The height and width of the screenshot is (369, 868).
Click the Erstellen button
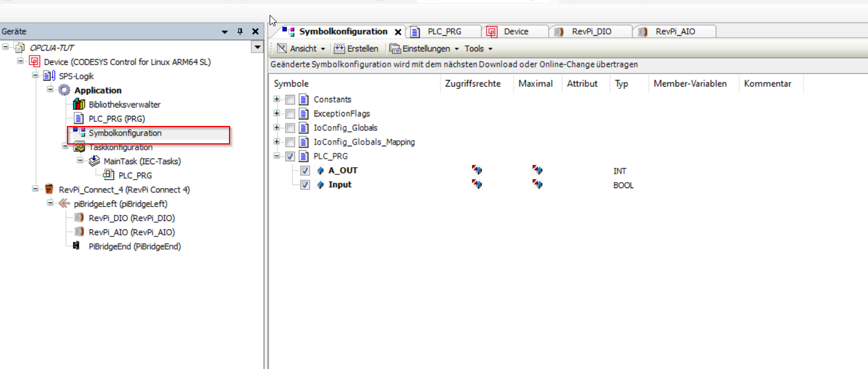[357, 48]
